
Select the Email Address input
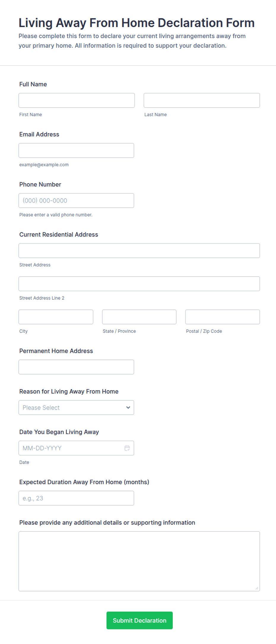pyautogui.click(x=76, y=151)
